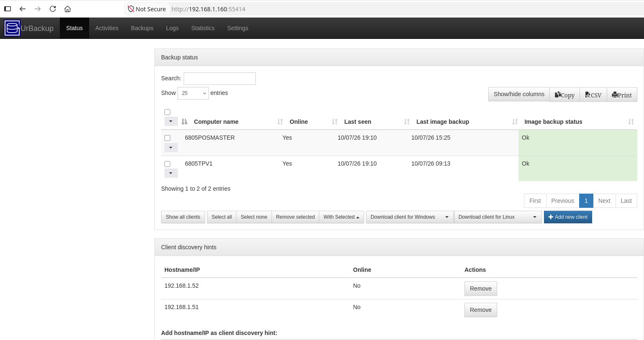The width and height of the screenshot is (644, 340).
Task: Remove the 192.168.1.52 discovery hint
Action: click(x=481, y=289)
